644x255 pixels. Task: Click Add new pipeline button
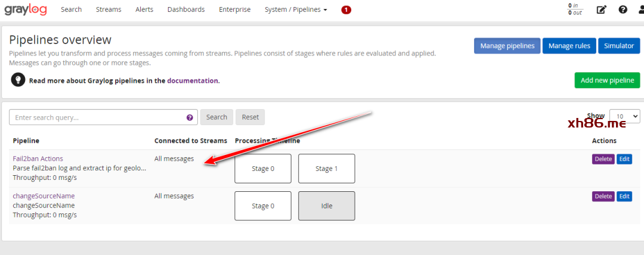coord(607,80)
